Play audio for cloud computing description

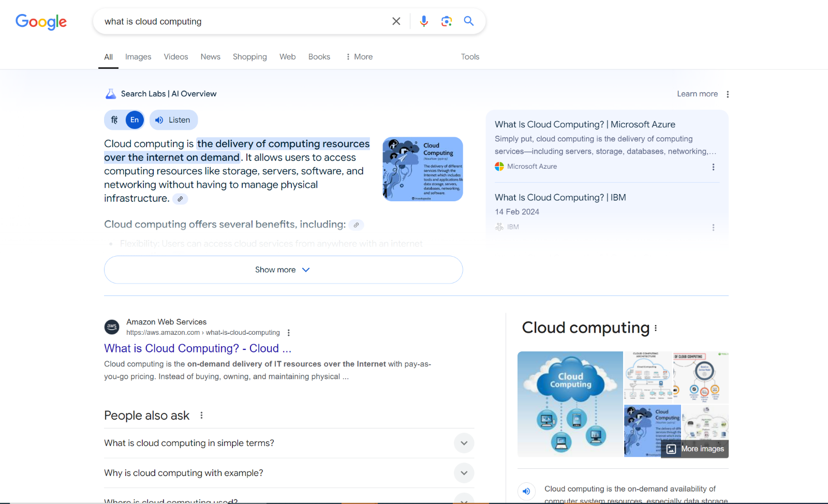[526, 491]
